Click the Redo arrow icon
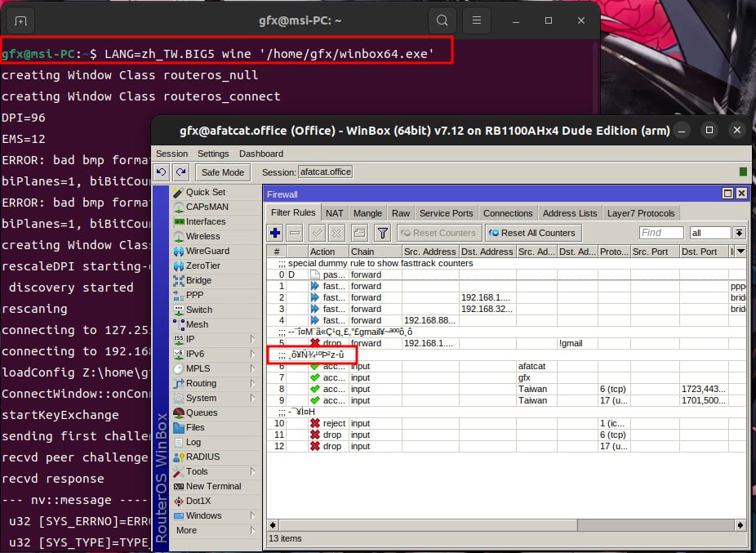 tap(180, 172)
